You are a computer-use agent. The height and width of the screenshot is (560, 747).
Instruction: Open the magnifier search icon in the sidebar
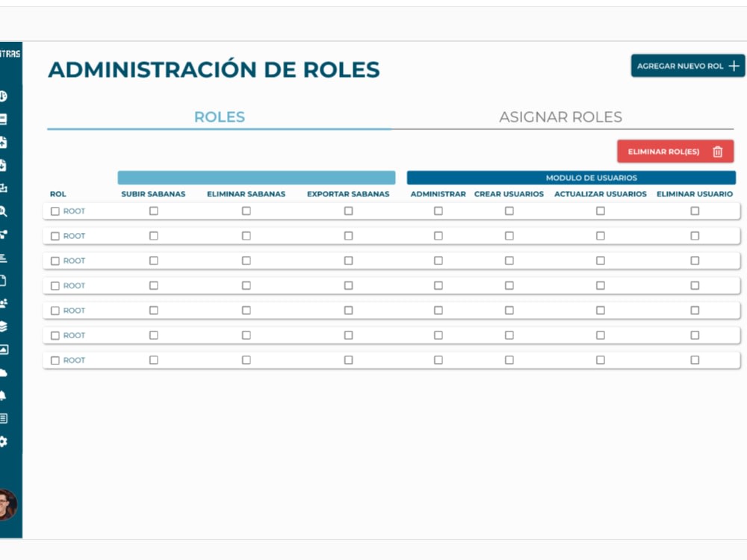[x=3, y=211]
